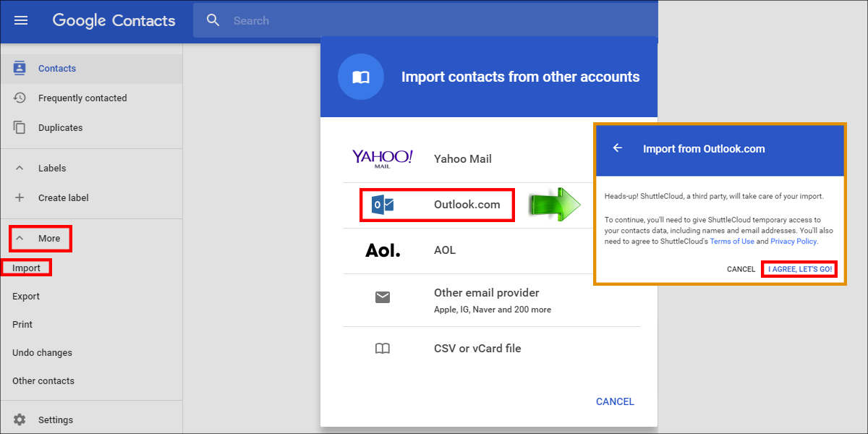868x434 pixels.
Task: Click the Settings gear icon
Action: coord(20,420)
